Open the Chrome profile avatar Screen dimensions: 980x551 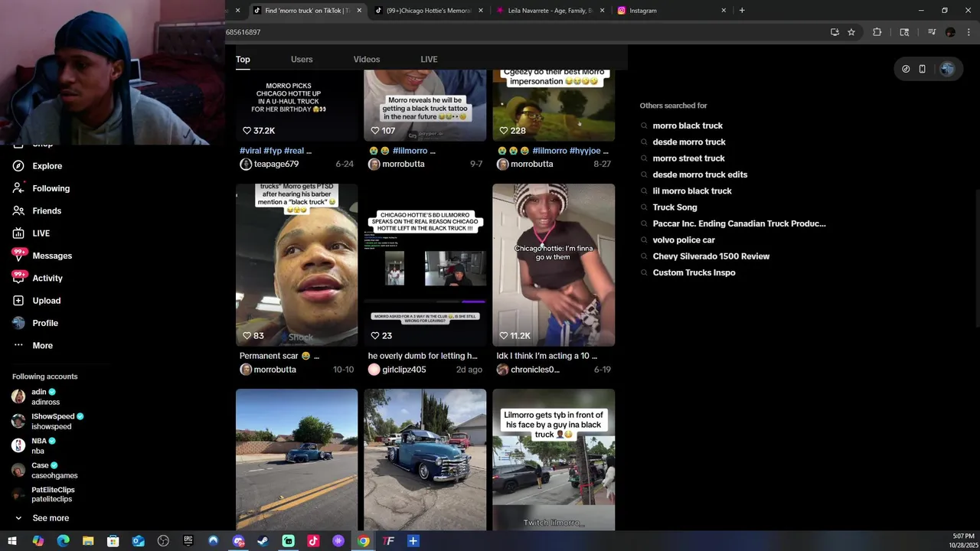click(x=950, y=32)
